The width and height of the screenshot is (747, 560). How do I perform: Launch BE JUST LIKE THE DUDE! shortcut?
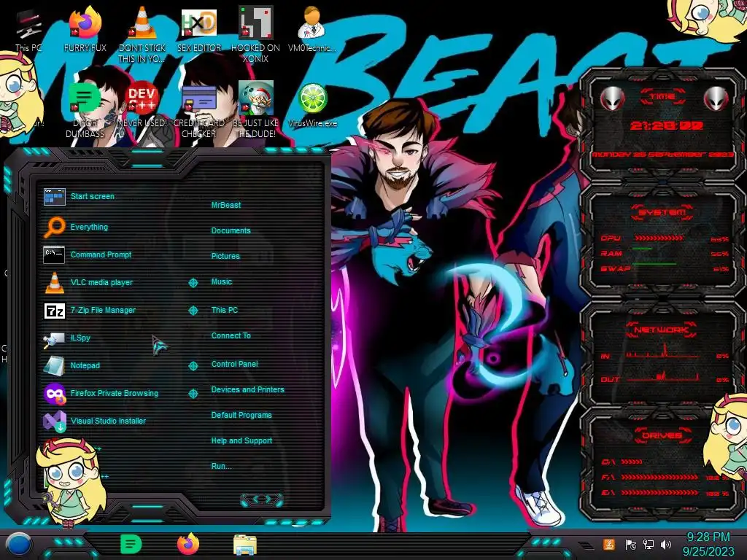click(255, 109)
